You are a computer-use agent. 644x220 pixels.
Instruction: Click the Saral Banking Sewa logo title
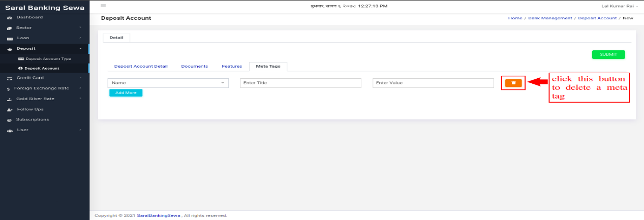click(x=45, y=8)
